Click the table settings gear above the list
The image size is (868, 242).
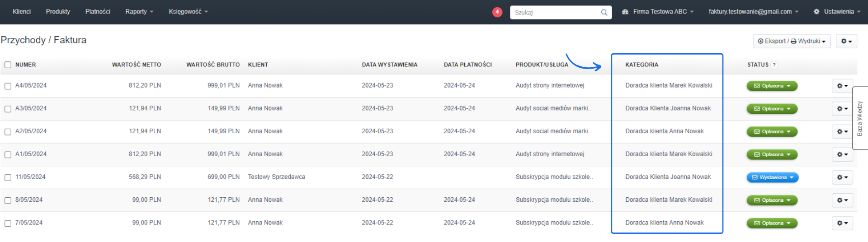846,41
